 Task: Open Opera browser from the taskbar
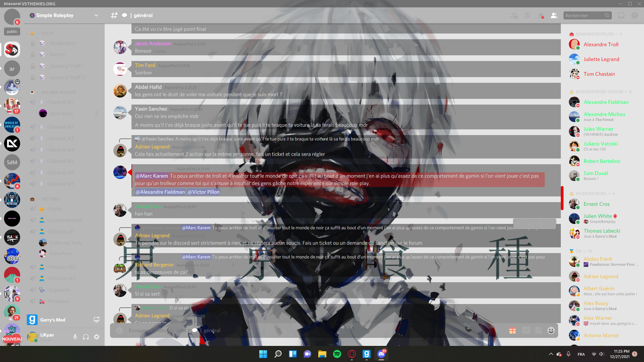(x=352, y=354)
